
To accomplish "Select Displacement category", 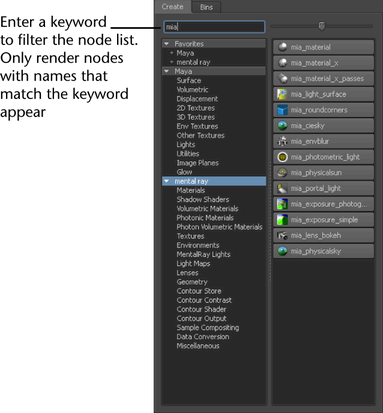I will (x=197, y=99).
